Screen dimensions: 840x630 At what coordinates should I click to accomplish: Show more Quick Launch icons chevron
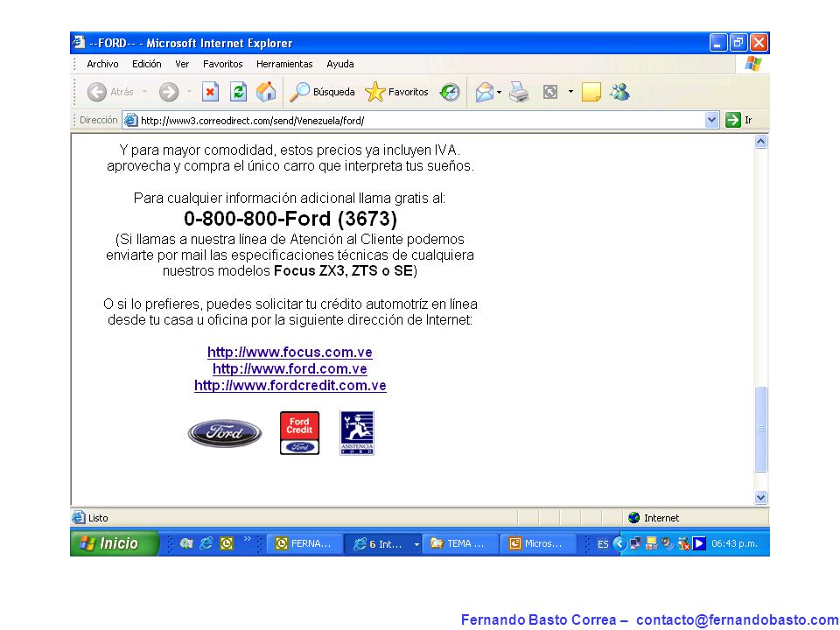247,538
